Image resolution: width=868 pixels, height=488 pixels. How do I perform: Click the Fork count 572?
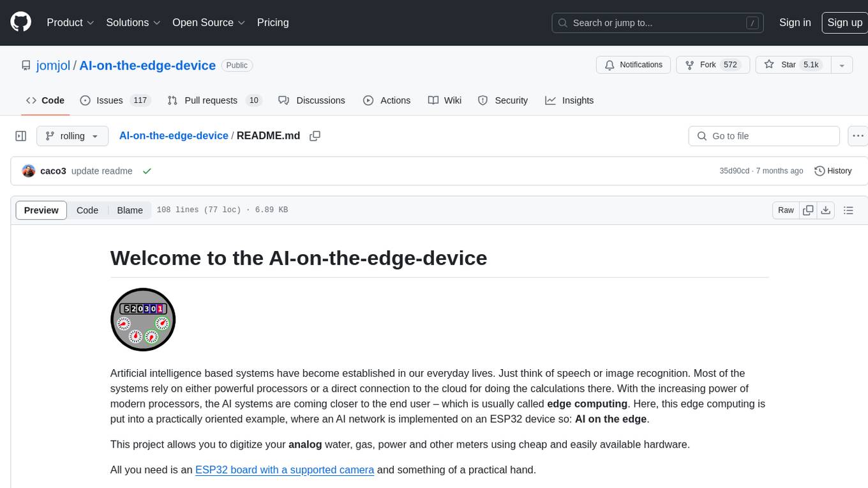coord(730,65)
